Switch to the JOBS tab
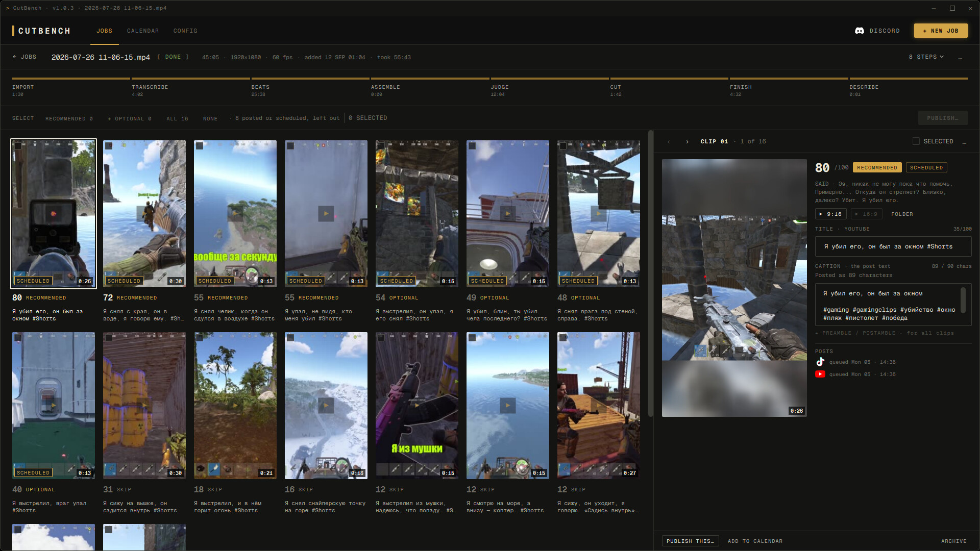 (104, 31)
